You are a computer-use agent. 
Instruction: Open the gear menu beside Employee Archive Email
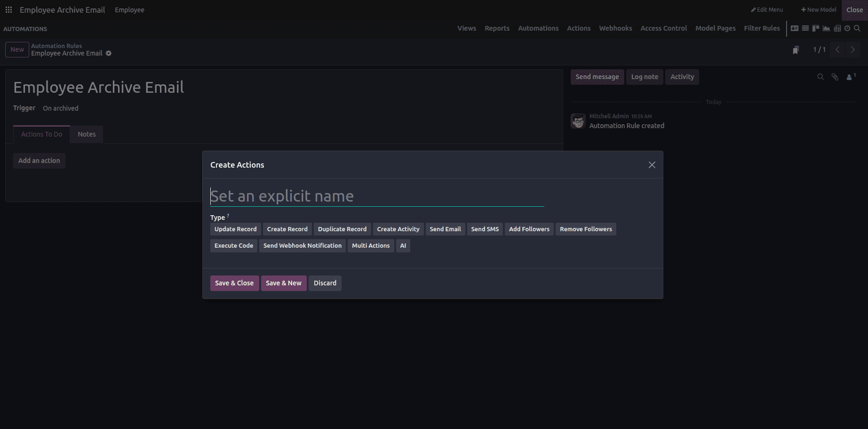coord(109,53)
